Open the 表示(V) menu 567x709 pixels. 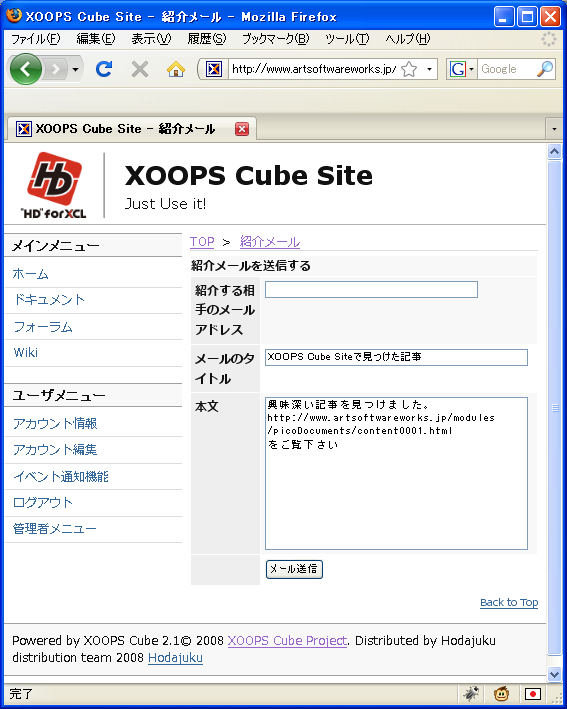pyautogui.click(x=151, y=39)
